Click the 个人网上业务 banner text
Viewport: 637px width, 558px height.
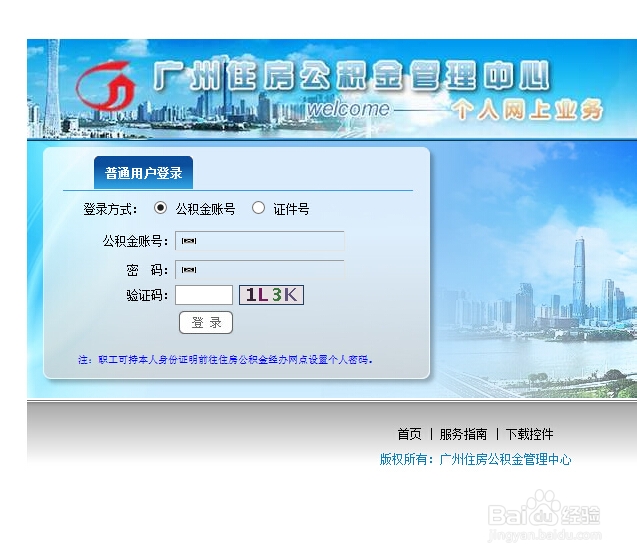(x=528, y=110)
